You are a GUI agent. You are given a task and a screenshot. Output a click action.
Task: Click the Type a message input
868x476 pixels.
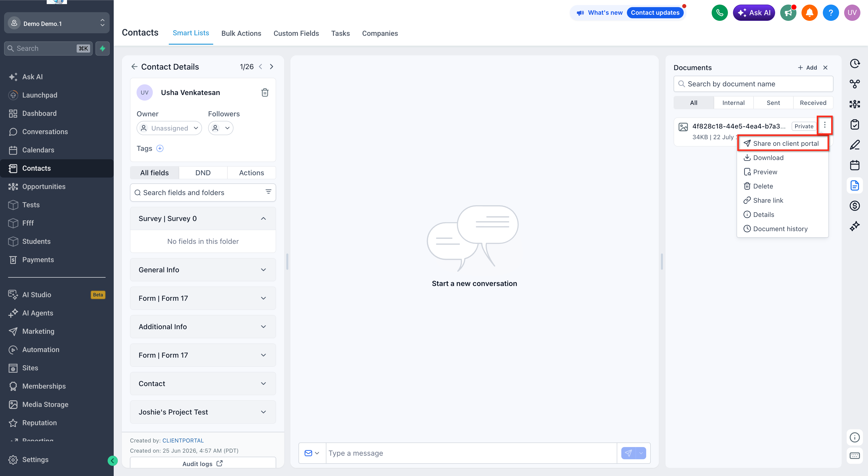471,453
